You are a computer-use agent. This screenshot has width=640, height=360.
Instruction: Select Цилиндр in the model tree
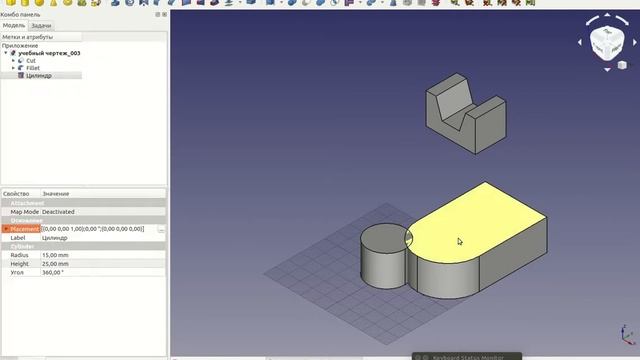[38, 76]
